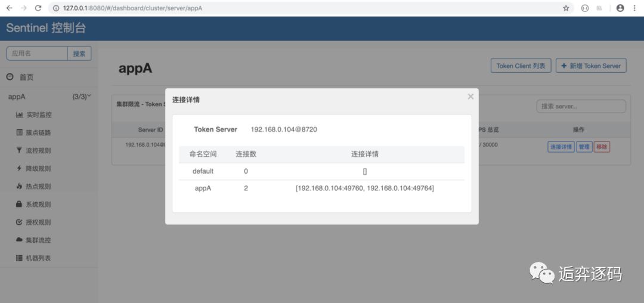Click the 命名空间 column header
644x303 pixels.
point(203,154)
